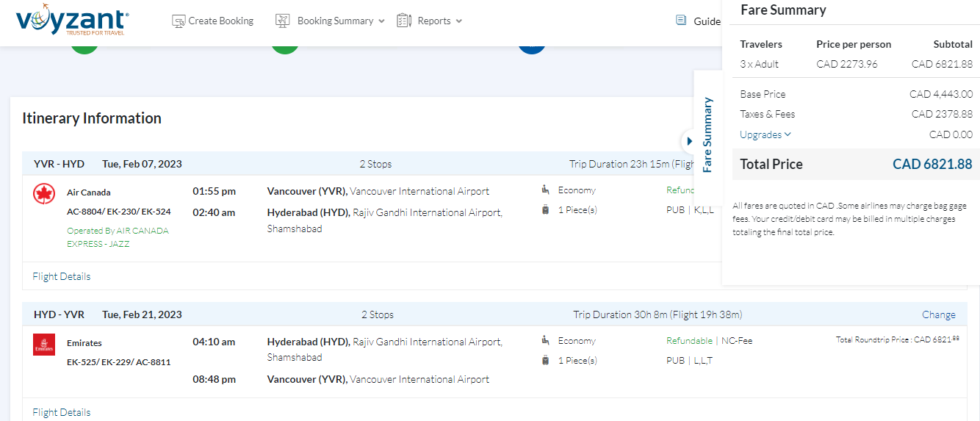Screen dimensions: 980x421
Task: Expand the Upgrades section in Fare Summary
Action: (x=765, y=134)
